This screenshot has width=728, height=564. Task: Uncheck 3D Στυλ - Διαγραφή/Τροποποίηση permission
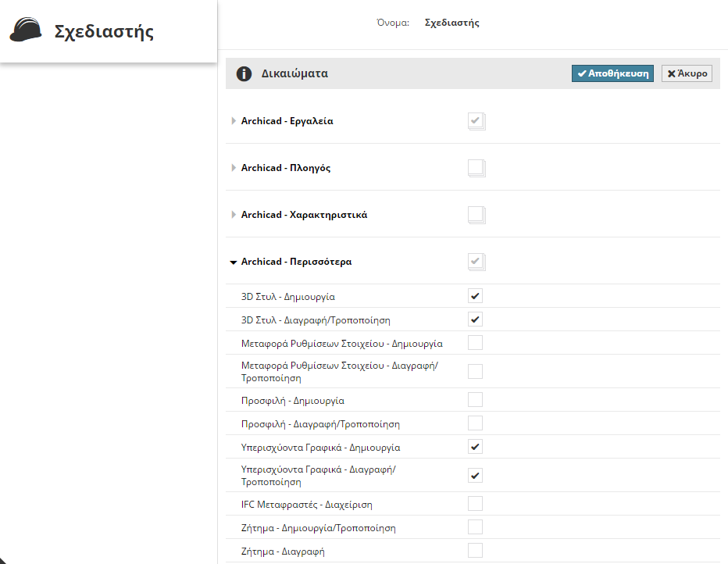[475, 319]
